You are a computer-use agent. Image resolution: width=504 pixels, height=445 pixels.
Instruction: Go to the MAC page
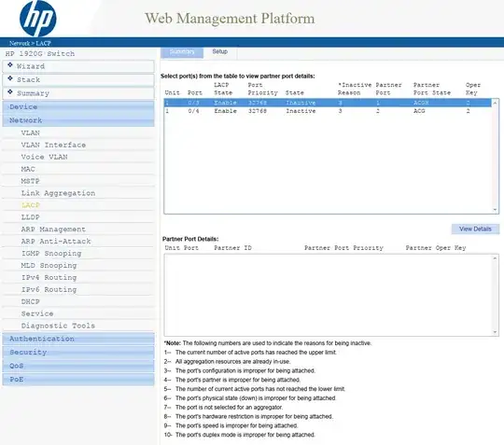(28, 169)
